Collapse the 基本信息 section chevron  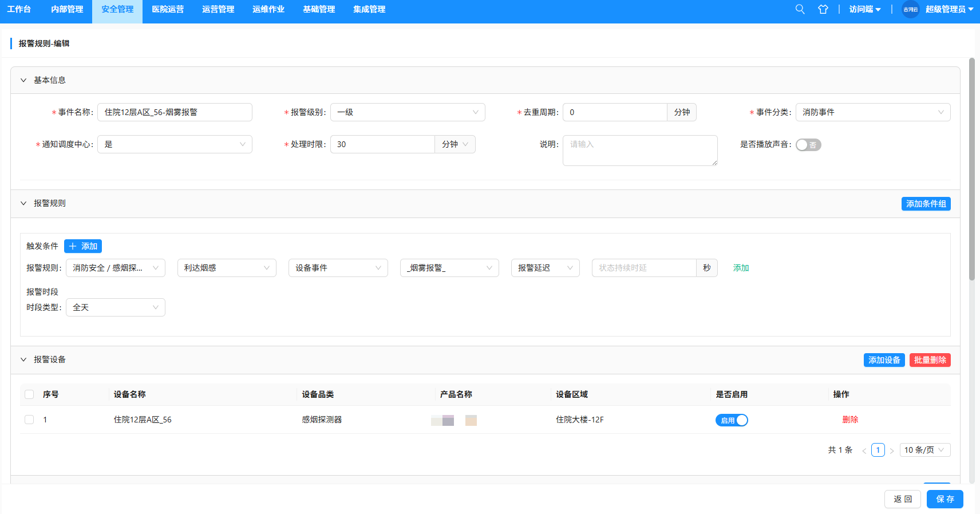(x=23, y=80)
